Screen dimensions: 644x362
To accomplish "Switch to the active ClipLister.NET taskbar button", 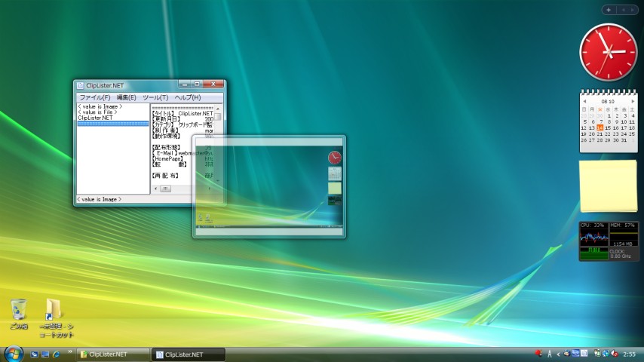I will coord(189,354).
